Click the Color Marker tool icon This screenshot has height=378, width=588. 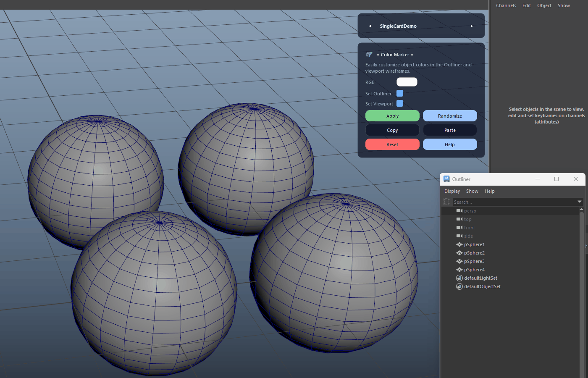click(x=369, y=55)
